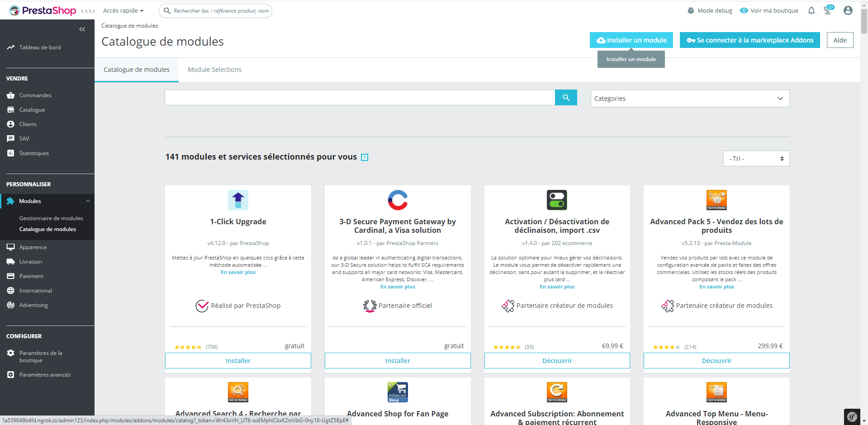
Task: Click Découvrir for Advanced Pack 5
Action: [716, 360]
